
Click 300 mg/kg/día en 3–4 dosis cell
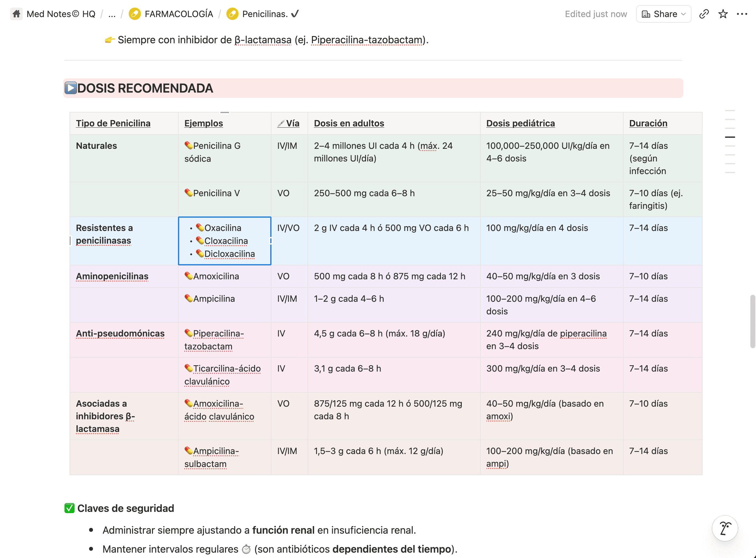tap(552, 375)
